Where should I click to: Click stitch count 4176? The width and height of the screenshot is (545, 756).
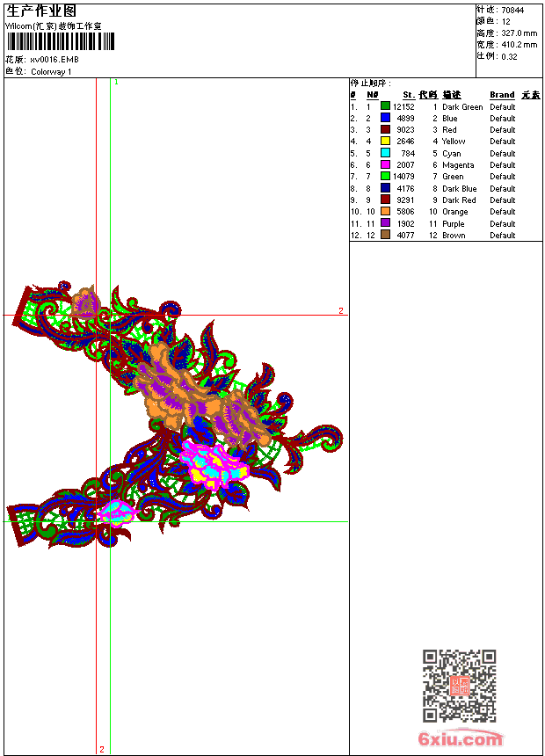405,188
